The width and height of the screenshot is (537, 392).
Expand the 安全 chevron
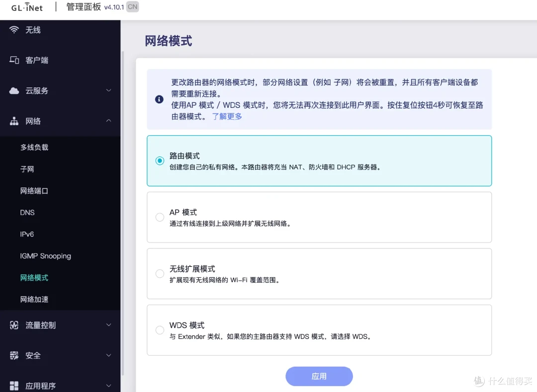coord(108,355)
